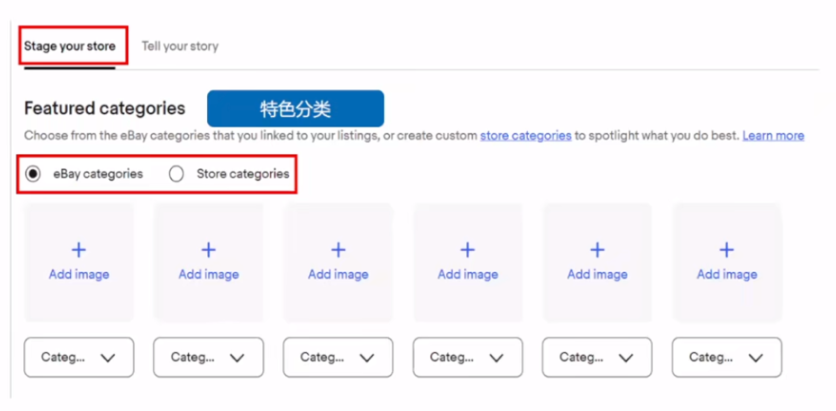Click the Learn more link
Screen dimensions: 836x411
pos(773,136)
